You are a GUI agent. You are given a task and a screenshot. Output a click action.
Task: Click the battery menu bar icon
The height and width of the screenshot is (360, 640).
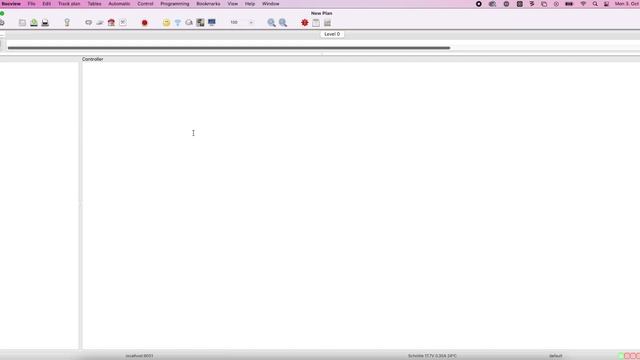569,4
